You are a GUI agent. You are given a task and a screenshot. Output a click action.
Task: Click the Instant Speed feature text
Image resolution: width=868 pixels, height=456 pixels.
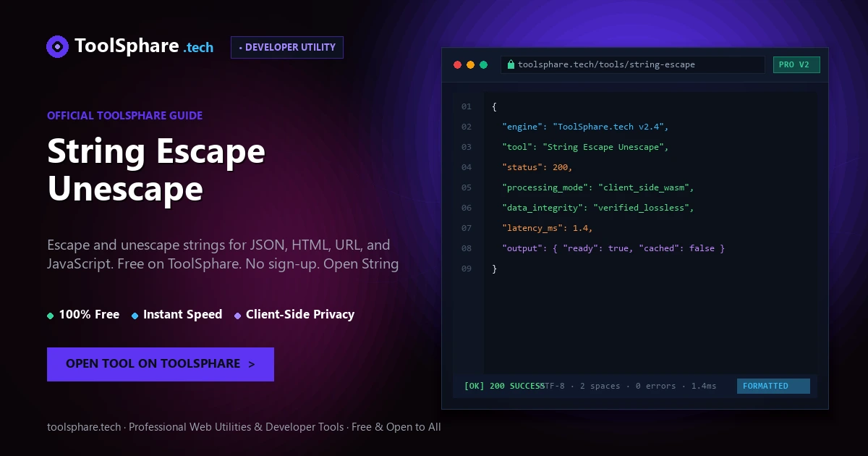(x=182, y=314)
